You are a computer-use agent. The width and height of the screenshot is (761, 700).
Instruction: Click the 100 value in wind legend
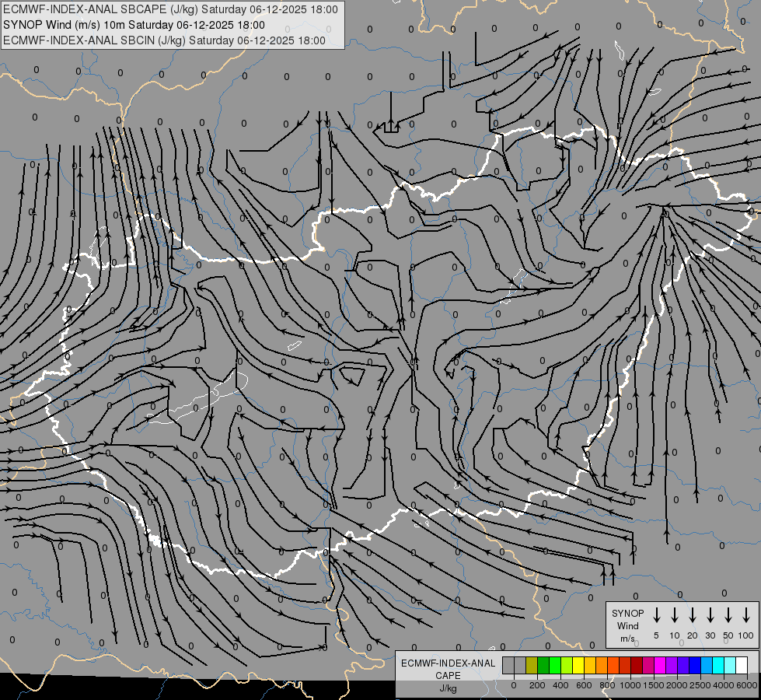pyautogui.click(x=746, y=635)
